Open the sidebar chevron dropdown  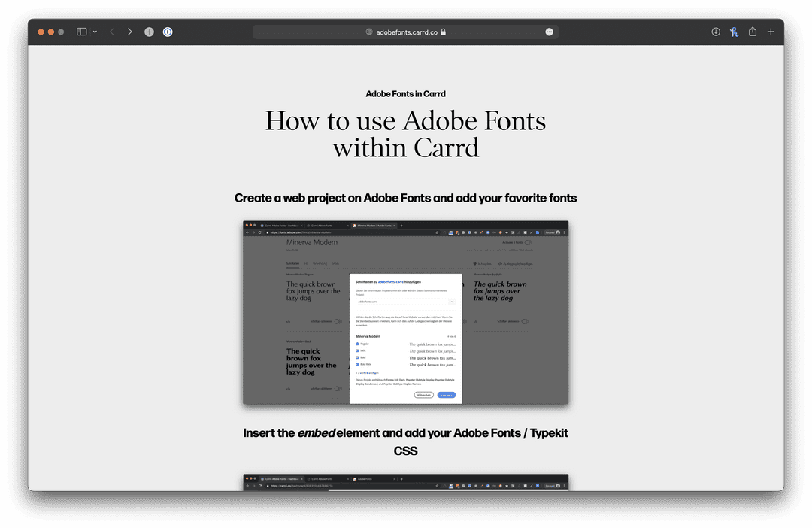pyautogui.click(x=93, y=32)
